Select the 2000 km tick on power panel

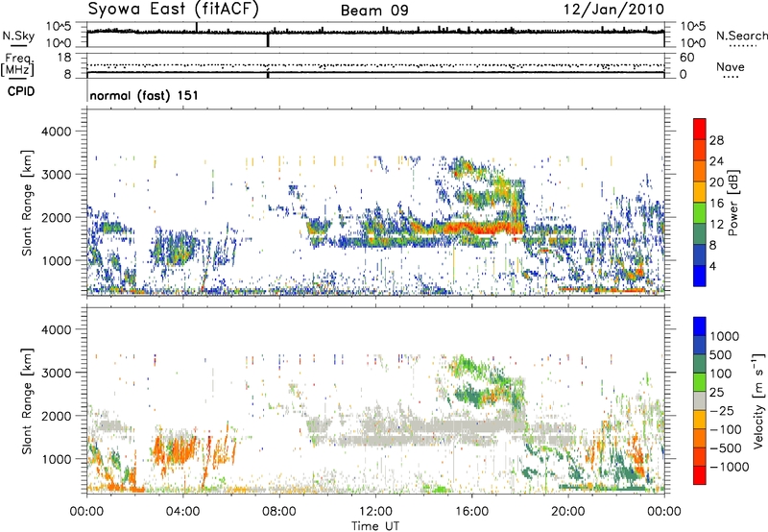(x=56, y=217)
